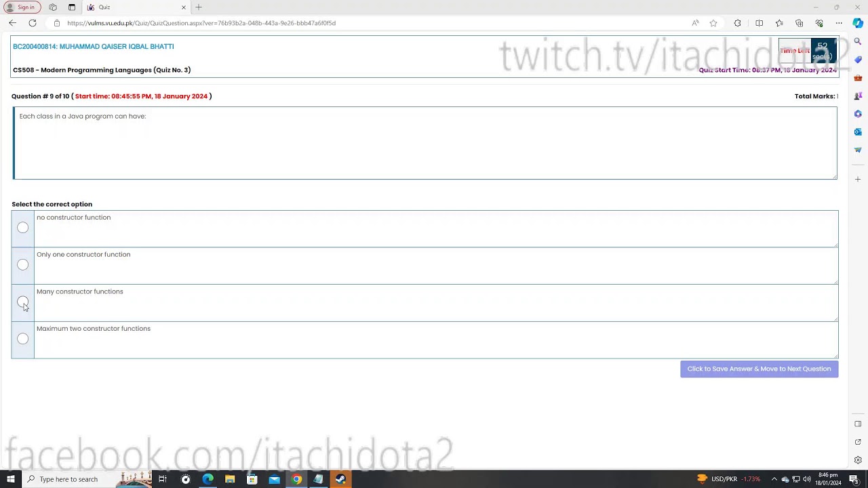This screenshot has width=868, height=488.
Task: Click the CS508 Modern Programming Languages title
Action: [102, 70]
